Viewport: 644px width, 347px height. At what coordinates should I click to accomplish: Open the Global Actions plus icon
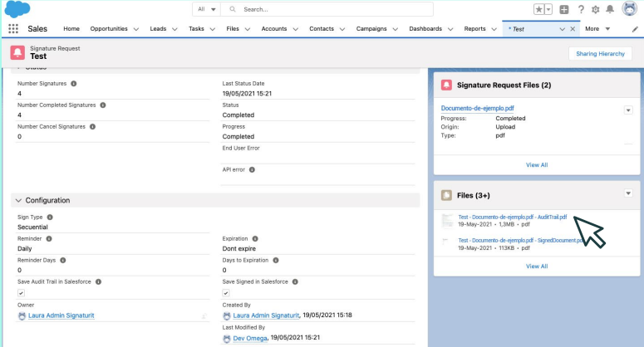pos(564,9)
